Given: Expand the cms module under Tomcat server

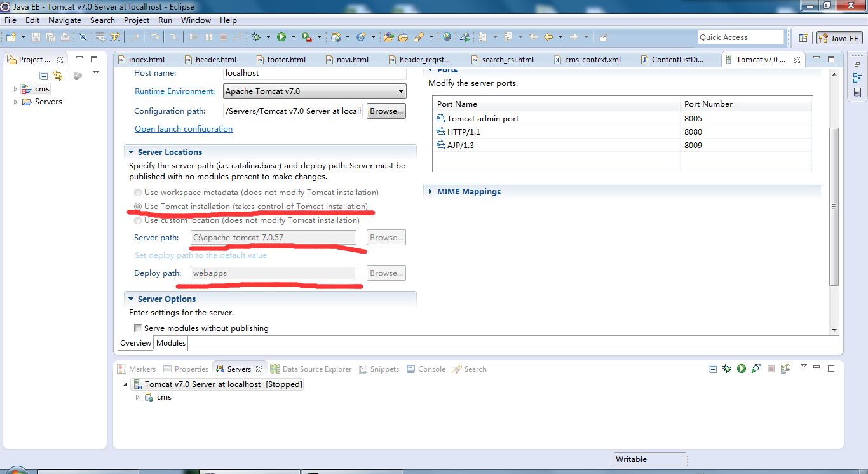Looking at the screenshot, I should click(137, 398).
